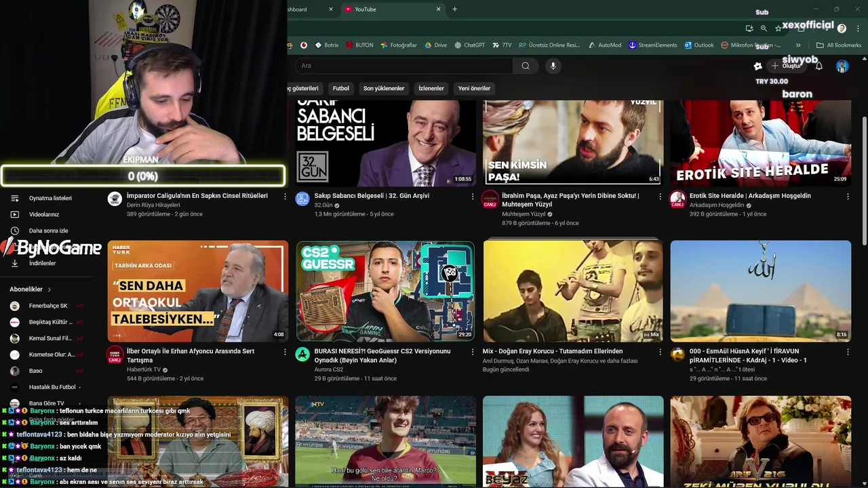Open Sakıp Sabancı Belgeseli video title
Screen dimensions: 868x488
point(372,196)
